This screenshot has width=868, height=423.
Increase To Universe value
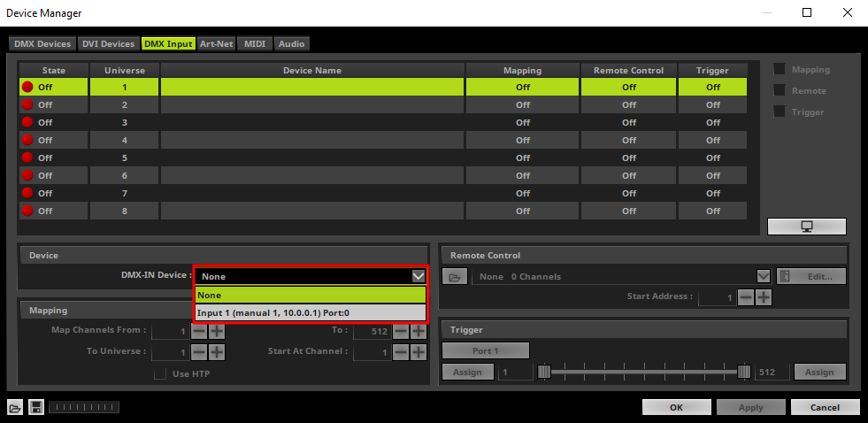pos(217,351)
